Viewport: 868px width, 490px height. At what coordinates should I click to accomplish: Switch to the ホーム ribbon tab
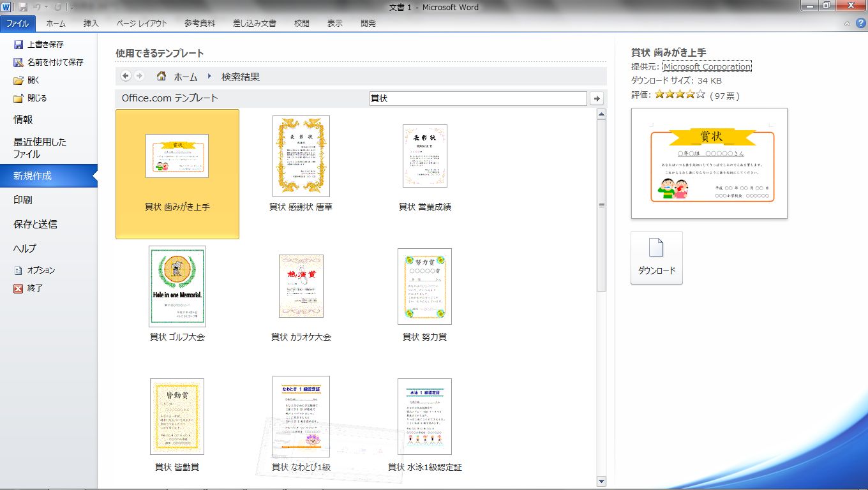click(x=56, y=24)
